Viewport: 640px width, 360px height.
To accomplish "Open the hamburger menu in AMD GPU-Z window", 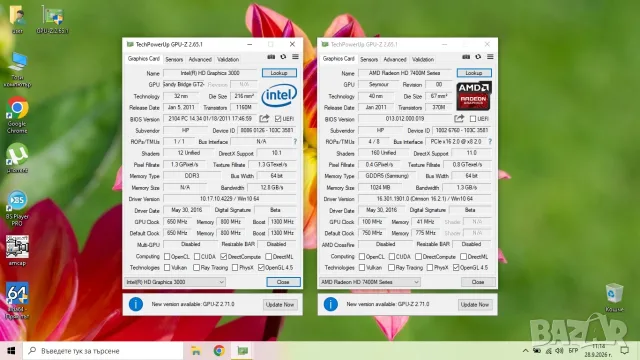I will [x=490, y=57].
